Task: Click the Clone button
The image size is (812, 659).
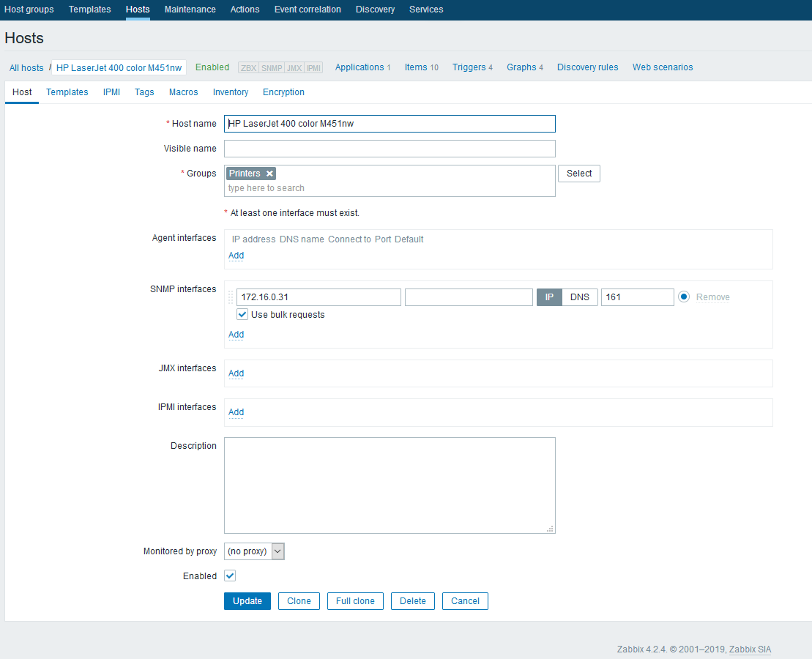Action: 299,601
